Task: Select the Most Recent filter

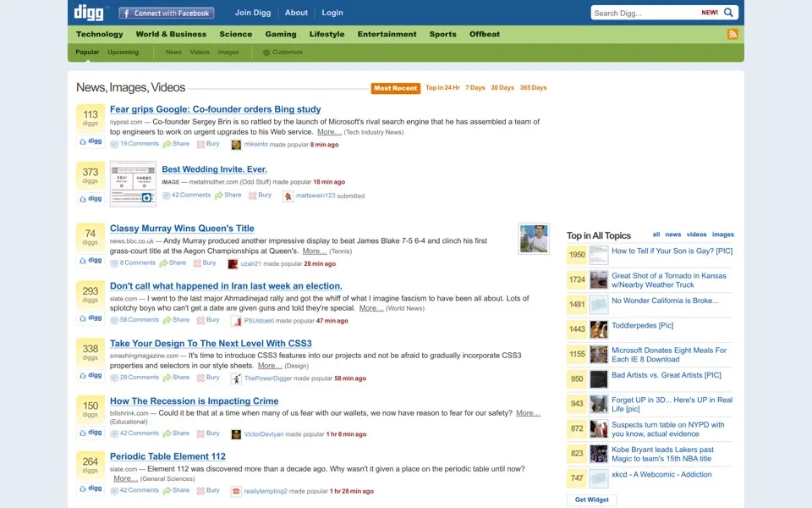Action: point(396,88)
